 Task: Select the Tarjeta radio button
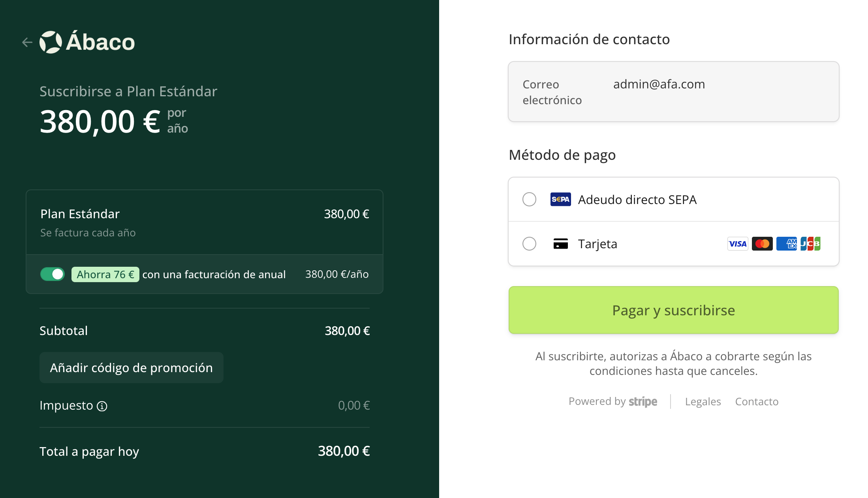pos(529,244)
